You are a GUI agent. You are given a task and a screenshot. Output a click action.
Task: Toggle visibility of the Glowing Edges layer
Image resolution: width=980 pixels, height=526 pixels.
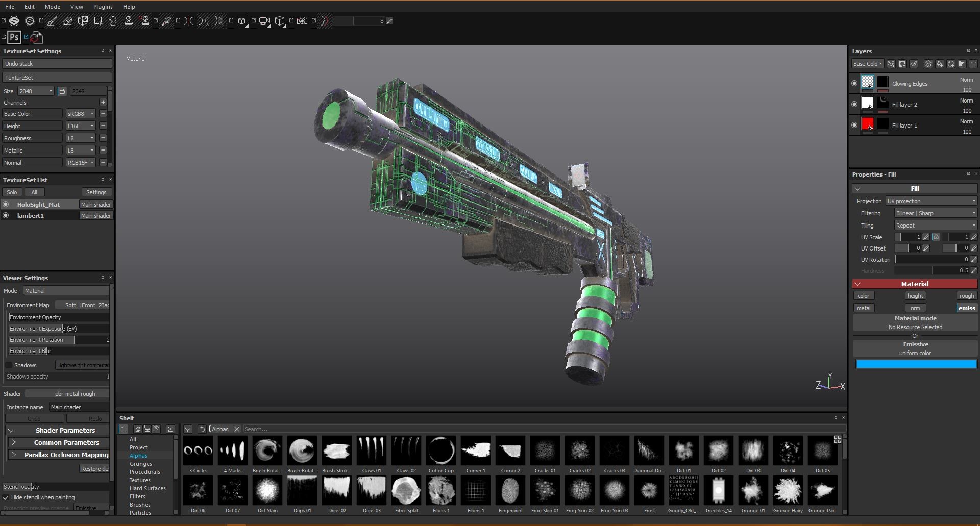854,83
